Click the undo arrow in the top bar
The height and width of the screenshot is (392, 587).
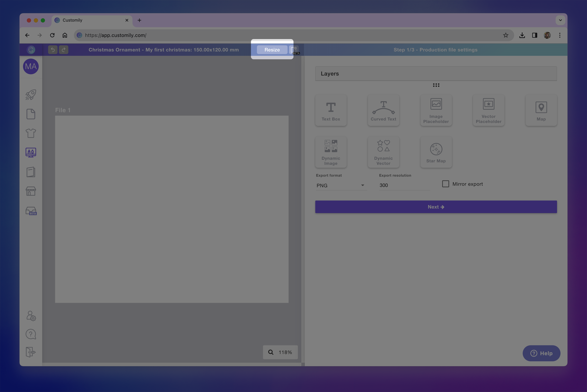pos(52,50)
